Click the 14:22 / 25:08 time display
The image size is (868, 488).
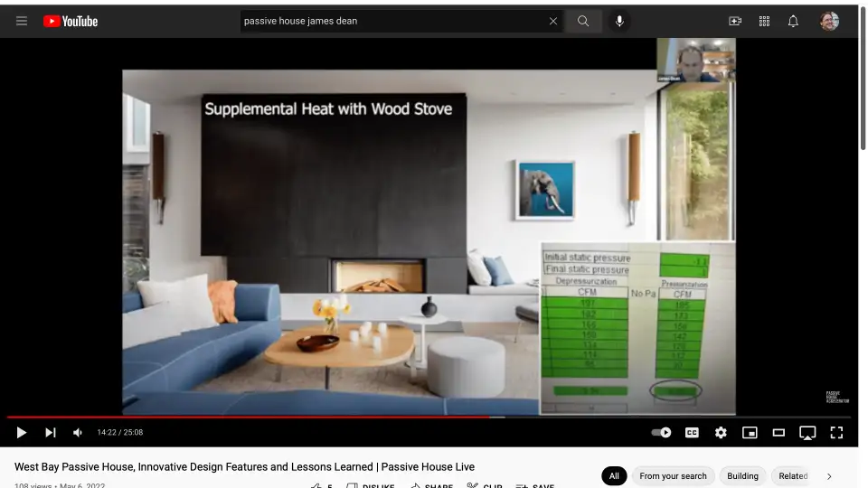[x=120, y=433]
